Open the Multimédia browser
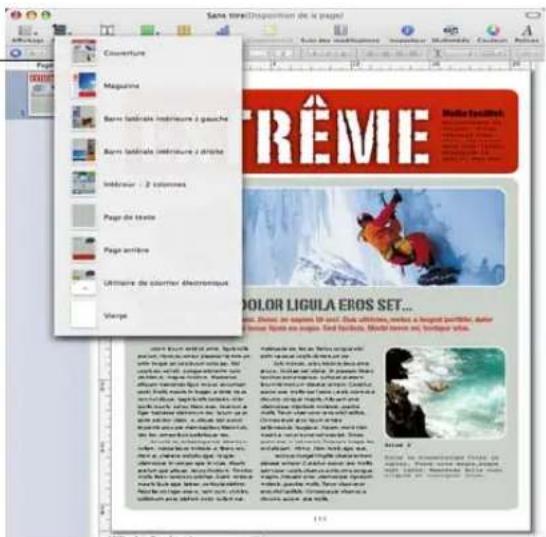546x537 pixels. [451, 34]
